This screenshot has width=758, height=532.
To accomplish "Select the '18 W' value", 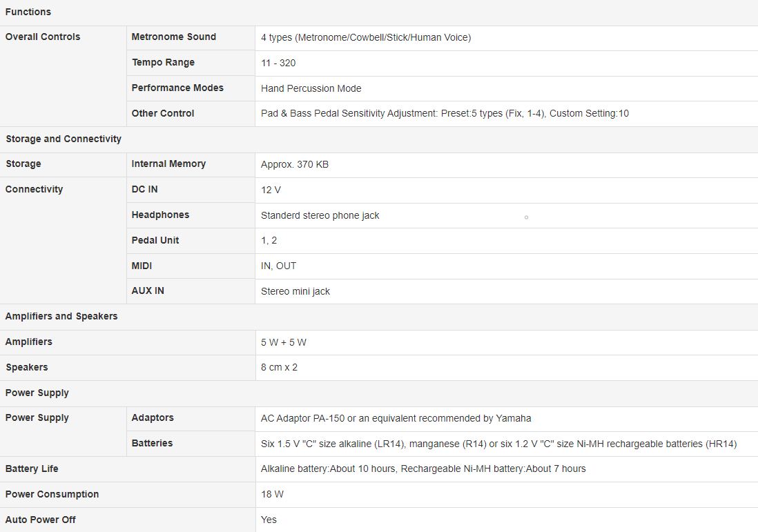I will tap(272, 494).
